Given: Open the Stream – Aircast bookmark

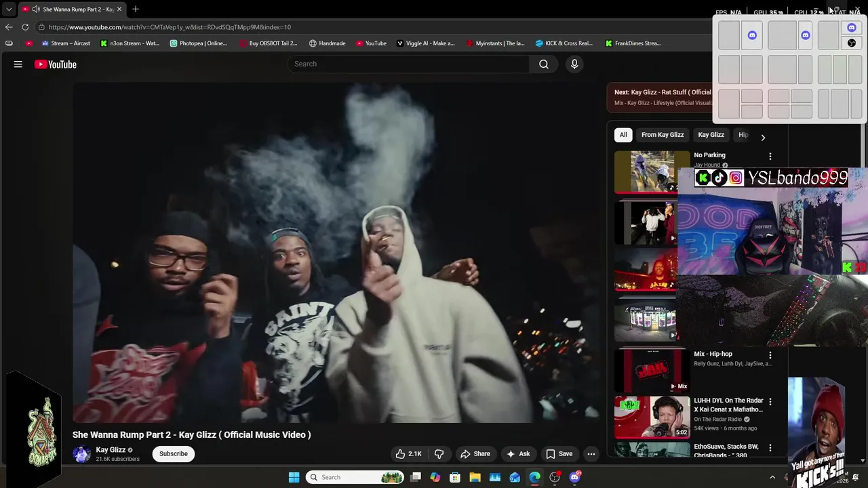Looking at the screenshot, I should tap(66, 43).
